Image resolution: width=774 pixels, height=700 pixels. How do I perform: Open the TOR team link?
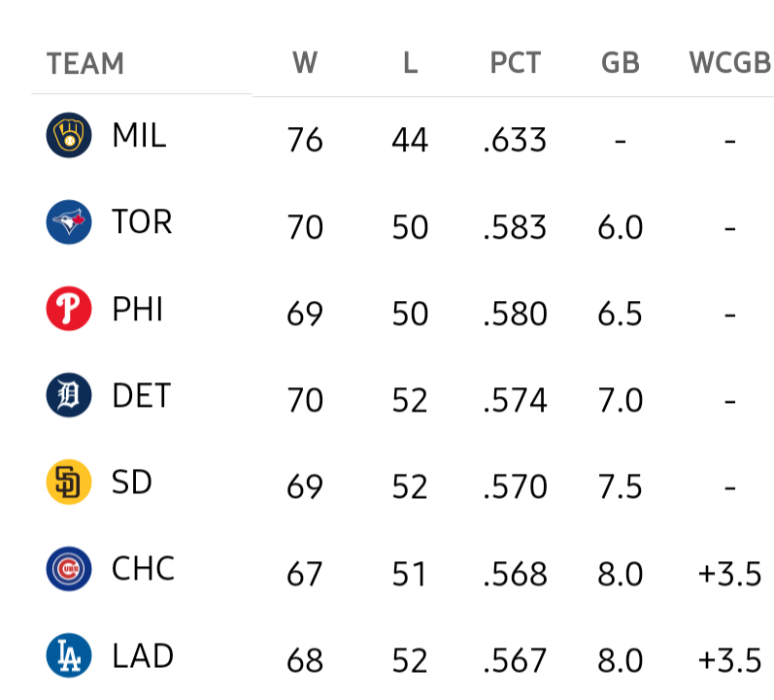(x=142, y=222)
